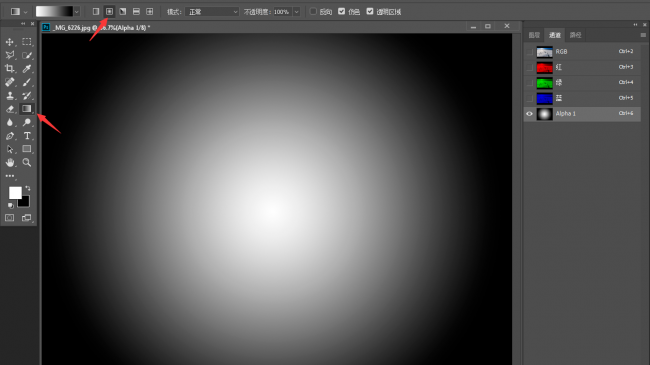Select the Quick Selection tool

coord(27,55)
